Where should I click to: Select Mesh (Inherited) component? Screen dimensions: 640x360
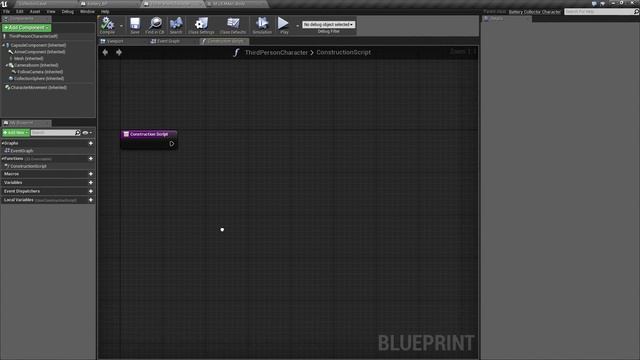[x=29, y=58]
